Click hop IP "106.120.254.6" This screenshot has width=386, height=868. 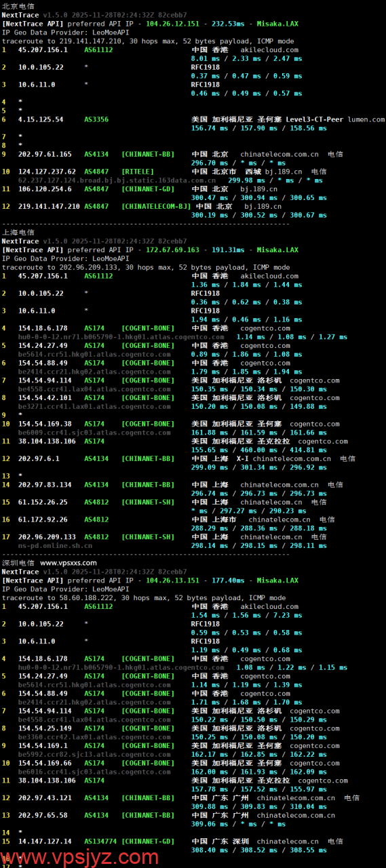coord(45,189)
